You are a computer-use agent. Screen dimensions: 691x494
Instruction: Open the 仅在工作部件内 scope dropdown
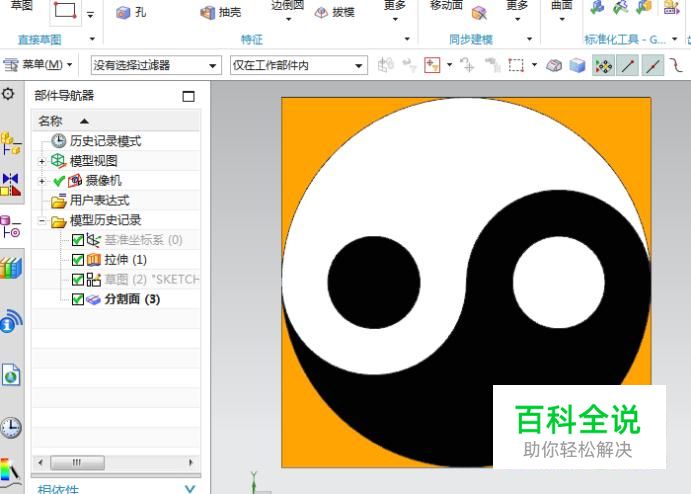(298, 66)
